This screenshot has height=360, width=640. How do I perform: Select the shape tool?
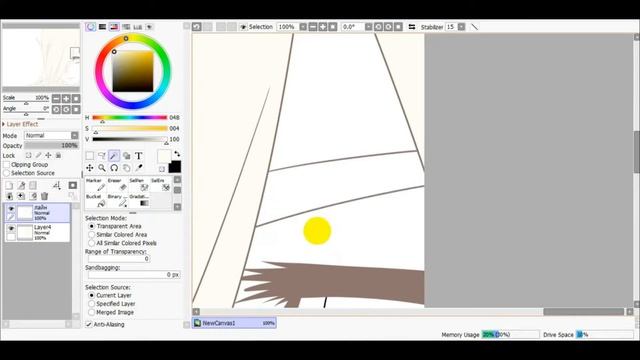tap(127, 156)
